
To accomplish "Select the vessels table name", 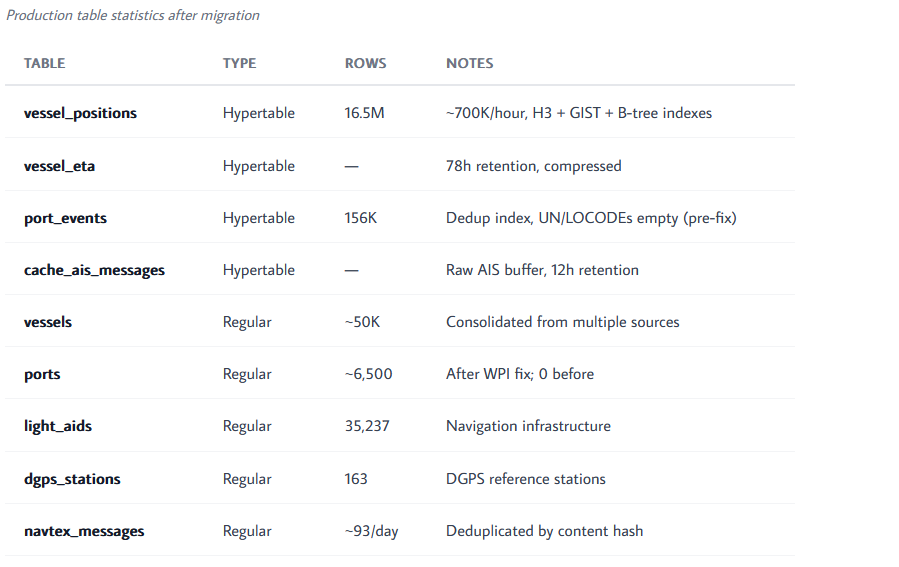I will 48,322.
